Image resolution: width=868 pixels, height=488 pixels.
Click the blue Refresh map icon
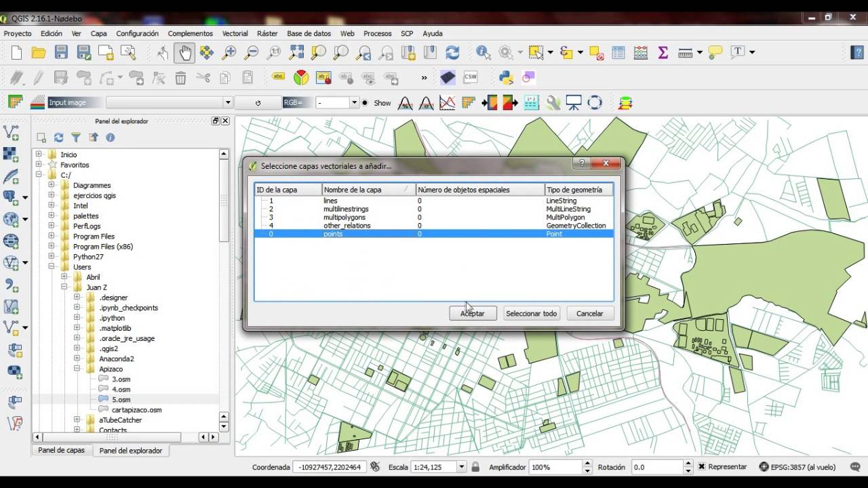coord(452,52)
